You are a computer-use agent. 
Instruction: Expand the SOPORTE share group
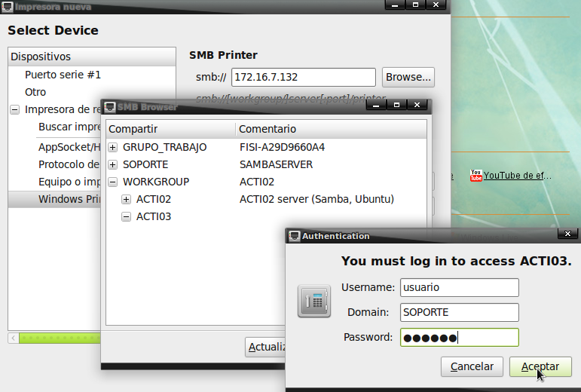click(x=112, y=164)
